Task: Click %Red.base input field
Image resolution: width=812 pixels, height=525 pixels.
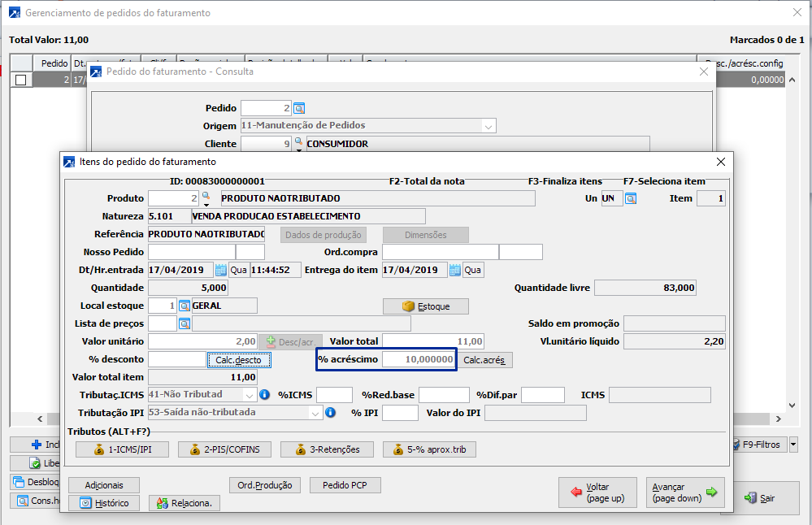Action: pos(444,395)
